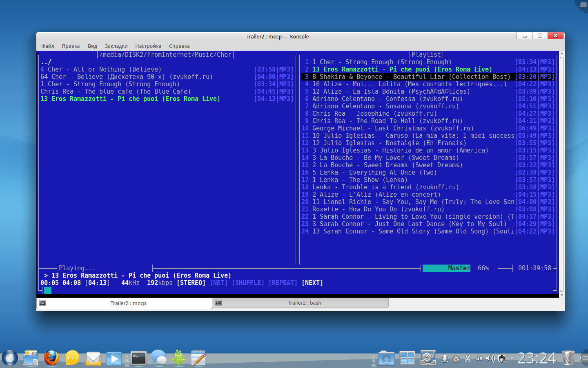Image resolution: width=588 pixels, height=368 pixels.
Task: Click the terminal icon on bash tab
Action: tap(218, 303)
